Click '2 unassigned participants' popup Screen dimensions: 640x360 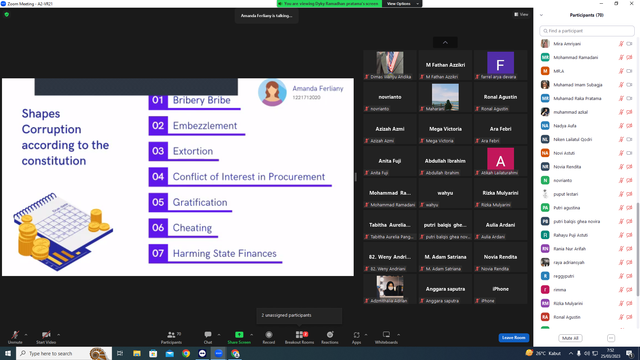pos(299,316)
